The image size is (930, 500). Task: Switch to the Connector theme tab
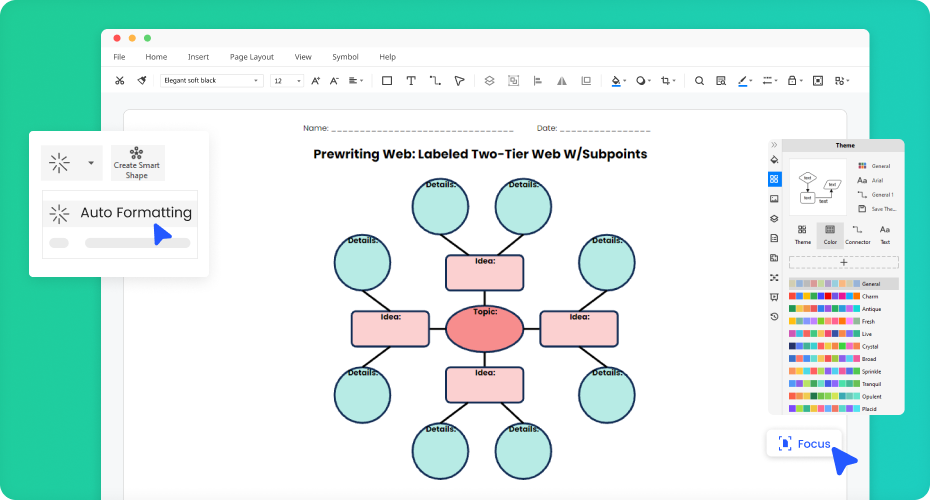pyautogui.click(x=857, y=235)
